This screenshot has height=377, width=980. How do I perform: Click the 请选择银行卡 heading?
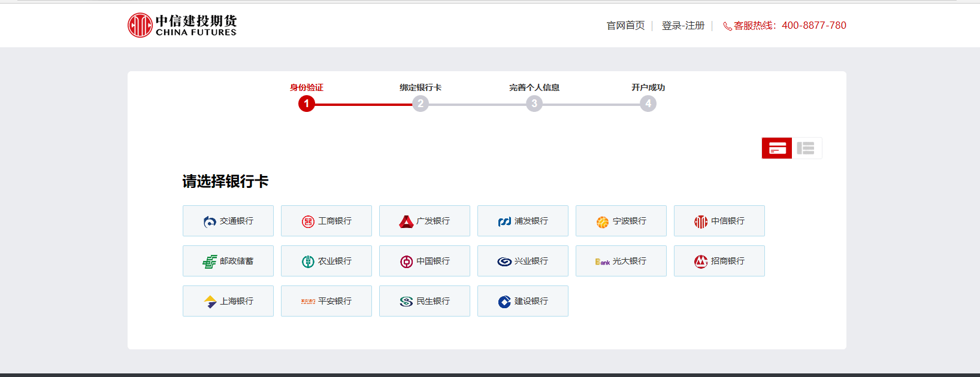tap(225, 181)
